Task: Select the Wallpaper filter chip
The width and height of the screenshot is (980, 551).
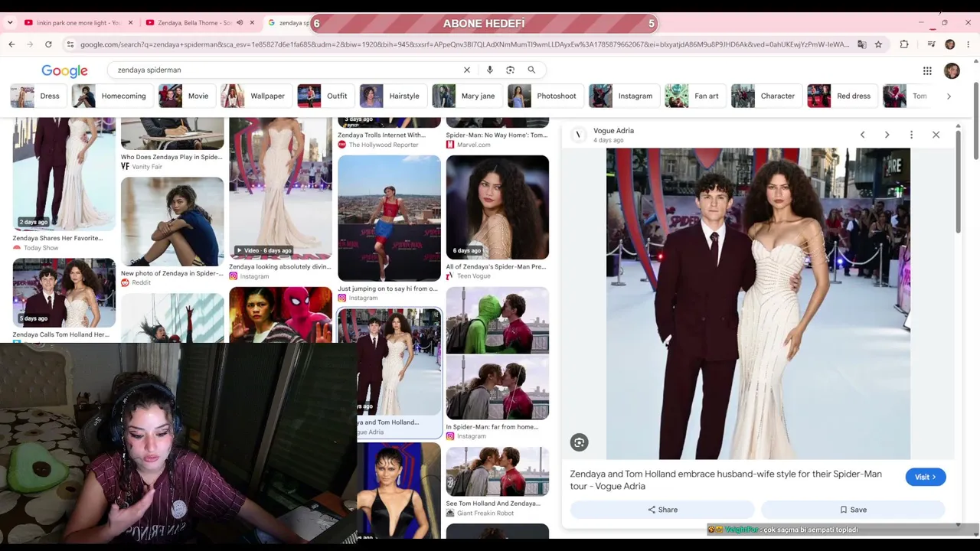Action: [x=256, y=96]
